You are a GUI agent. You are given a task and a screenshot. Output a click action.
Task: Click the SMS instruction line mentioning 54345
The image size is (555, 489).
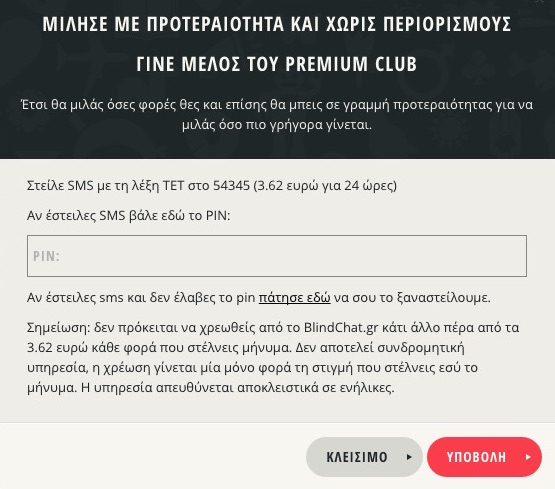[212, 185]
